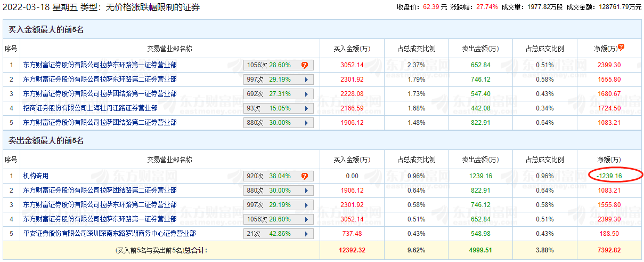Open 平安证券深圳深南东路罗湖商务中心 link
Image resolution: width=644 pixels, height=262 pixels.
[x=109, y=234]
